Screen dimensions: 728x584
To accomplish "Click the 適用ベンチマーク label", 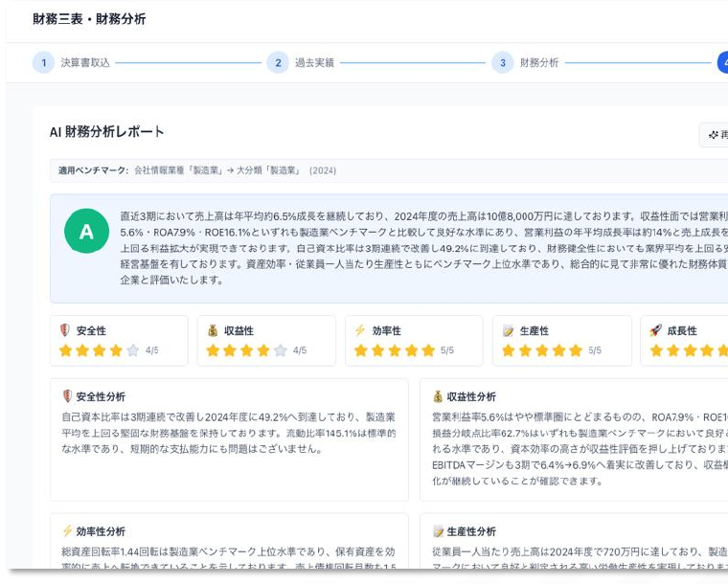I will pyautogui.click(x=93, y=170).
